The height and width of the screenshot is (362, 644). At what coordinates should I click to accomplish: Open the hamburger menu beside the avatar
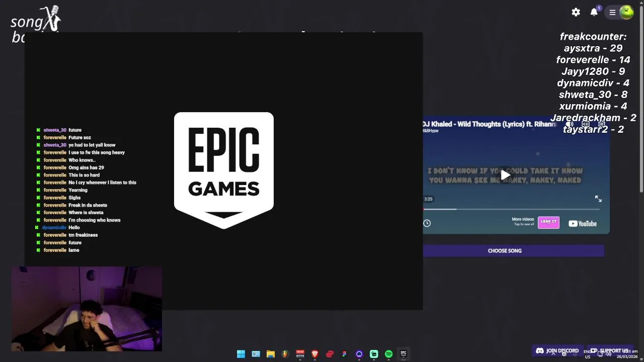point(612,13)
